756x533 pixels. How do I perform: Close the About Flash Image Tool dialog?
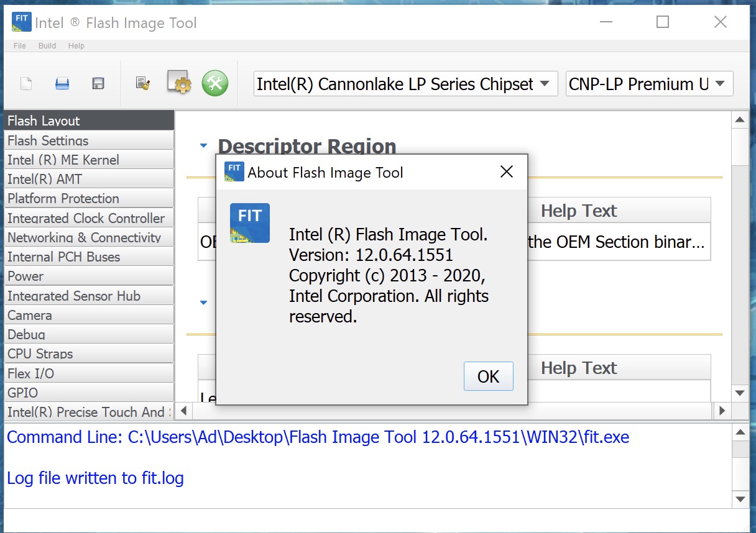(507, 172)
